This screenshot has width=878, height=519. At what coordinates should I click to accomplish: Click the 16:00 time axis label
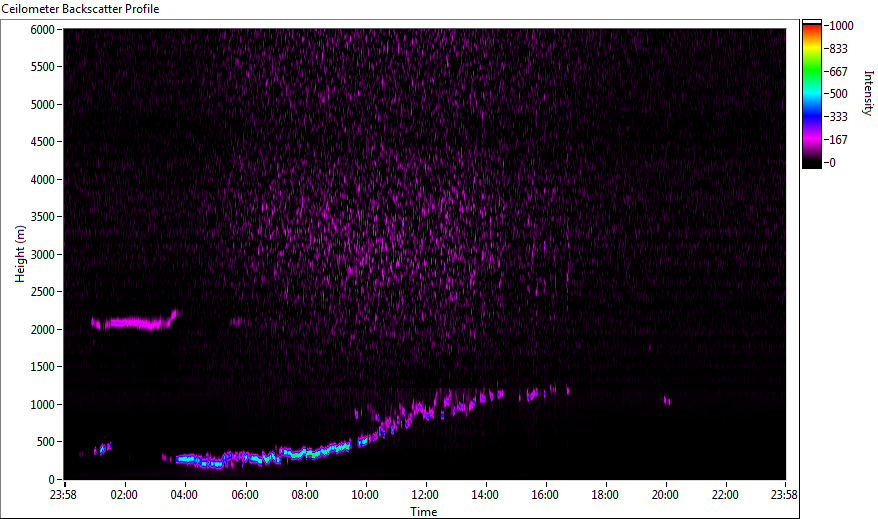[x=545, y=495]
